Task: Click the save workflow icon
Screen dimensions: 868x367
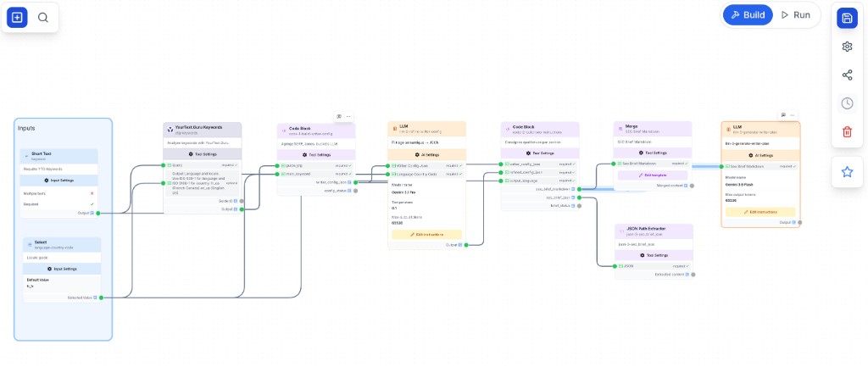Action: tap(847, 19)
